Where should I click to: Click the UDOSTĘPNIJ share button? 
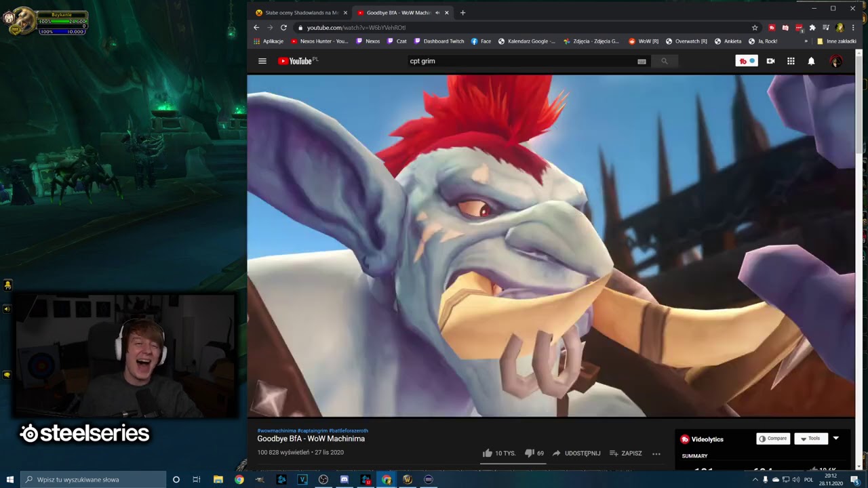coord(576,453)
